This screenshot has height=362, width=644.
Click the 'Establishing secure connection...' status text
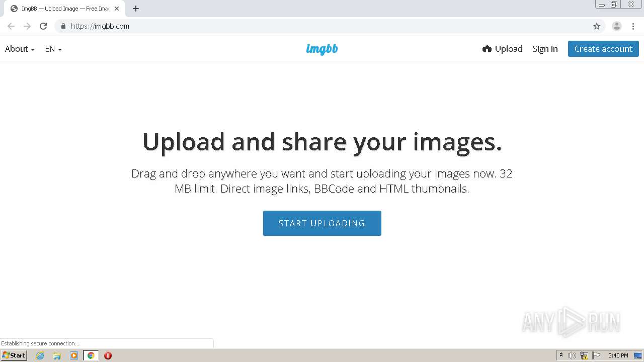40,343
